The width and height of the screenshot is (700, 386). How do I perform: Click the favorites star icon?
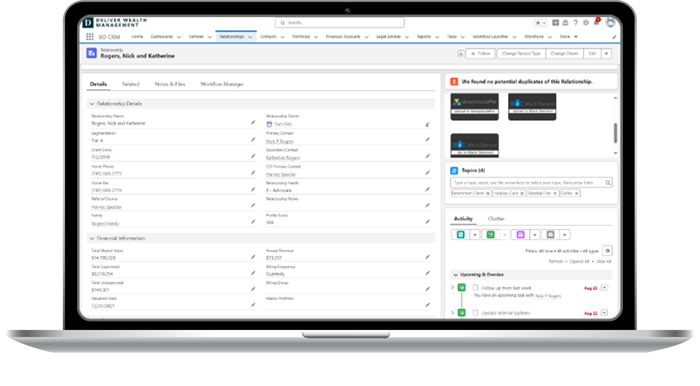pyautogui.click(x=538, y=23)
